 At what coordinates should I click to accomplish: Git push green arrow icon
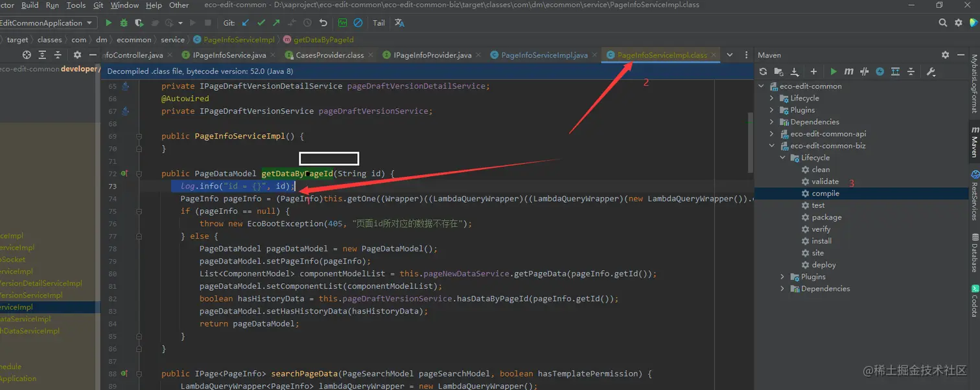[276, 23]
